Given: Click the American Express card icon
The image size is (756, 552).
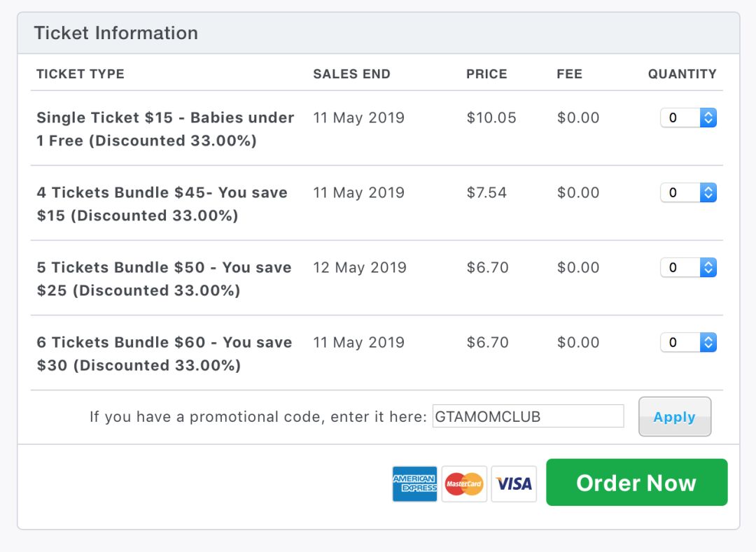Looking at the screenshot, I should (414, 483).
